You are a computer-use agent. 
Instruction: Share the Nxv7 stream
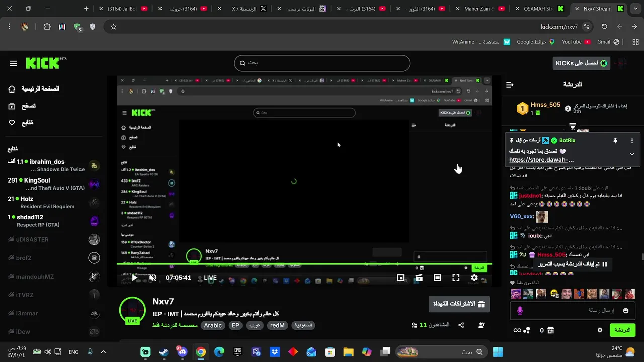click(461, 325)
